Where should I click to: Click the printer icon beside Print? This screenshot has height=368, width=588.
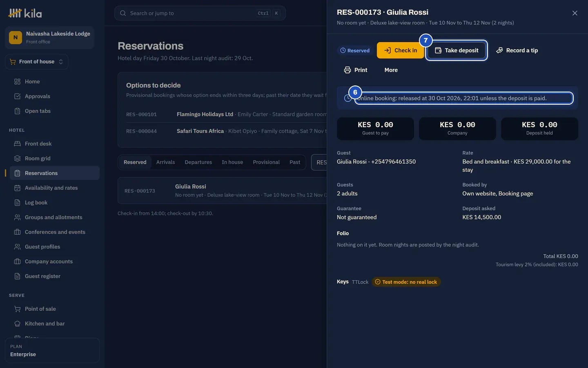point(347,70)
